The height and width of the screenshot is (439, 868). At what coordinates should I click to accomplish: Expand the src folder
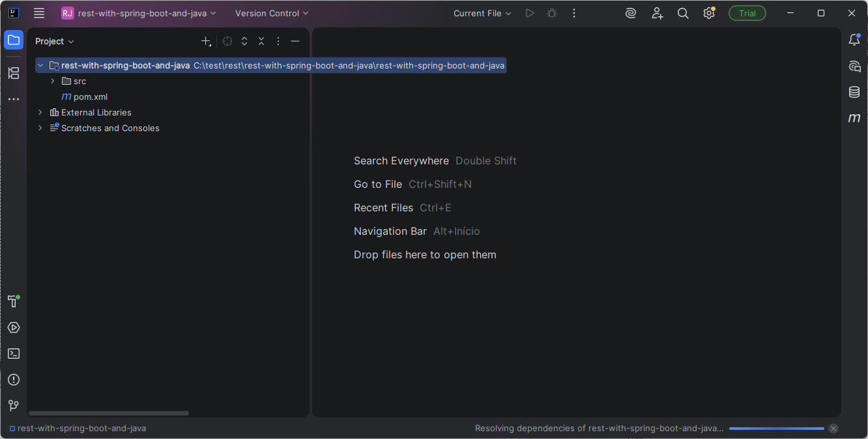(x=53, y=81)
